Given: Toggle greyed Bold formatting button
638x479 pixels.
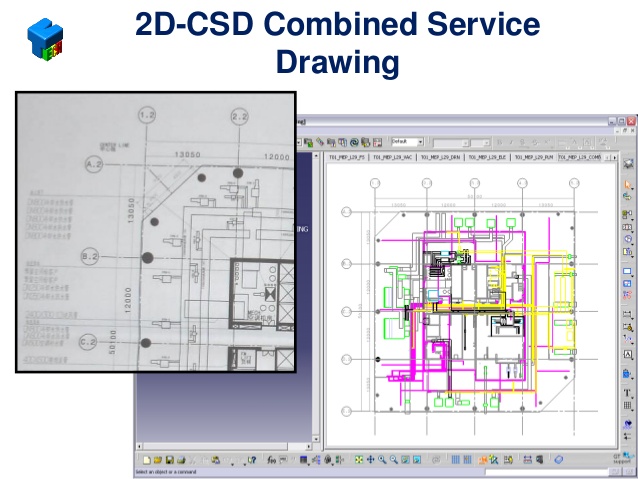Looking at the screenshot, I should (x=500, y=142).
